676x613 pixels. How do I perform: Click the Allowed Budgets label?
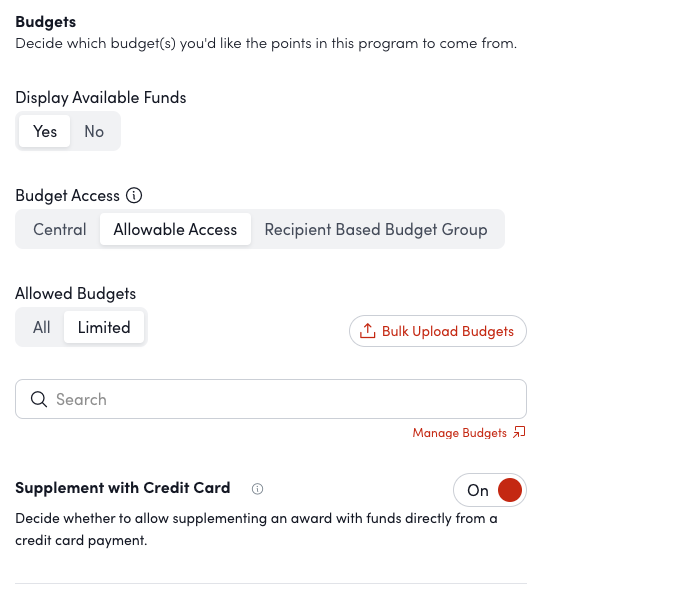click(76, 294)
